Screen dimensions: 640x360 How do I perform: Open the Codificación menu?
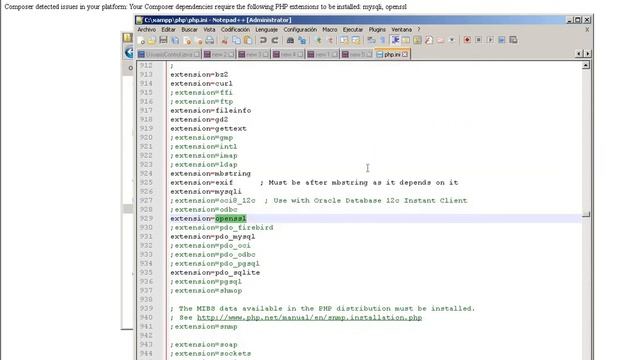pos(235,30)
